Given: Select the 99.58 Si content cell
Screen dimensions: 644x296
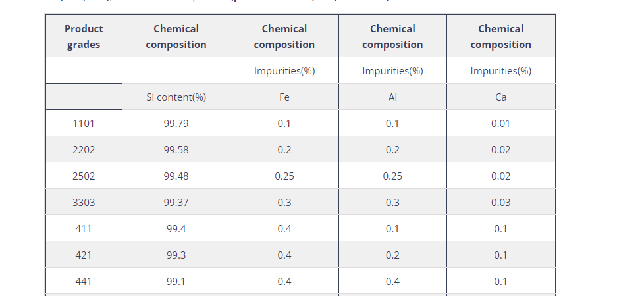Looking at the screenshot, I should click(x=176, y=150).
